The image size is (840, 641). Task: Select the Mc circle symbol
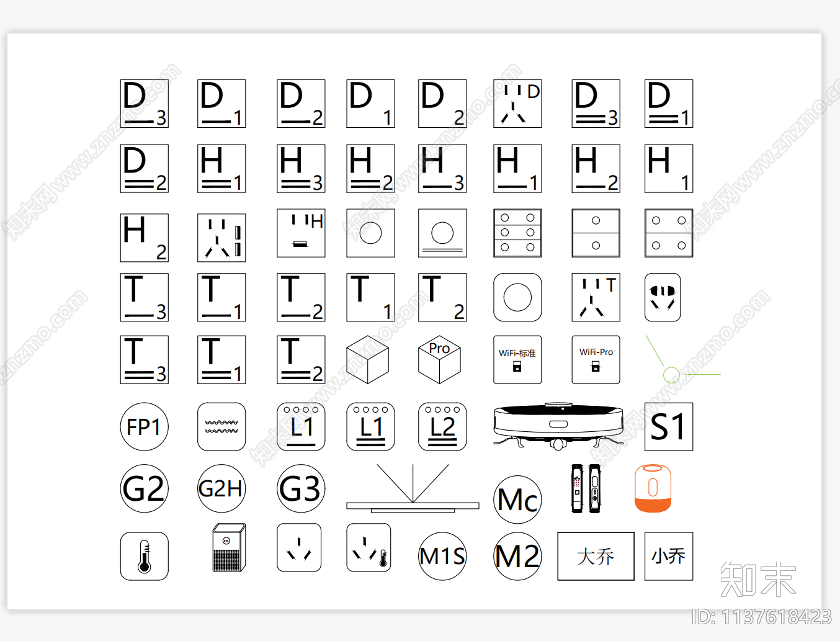(517, 500)
